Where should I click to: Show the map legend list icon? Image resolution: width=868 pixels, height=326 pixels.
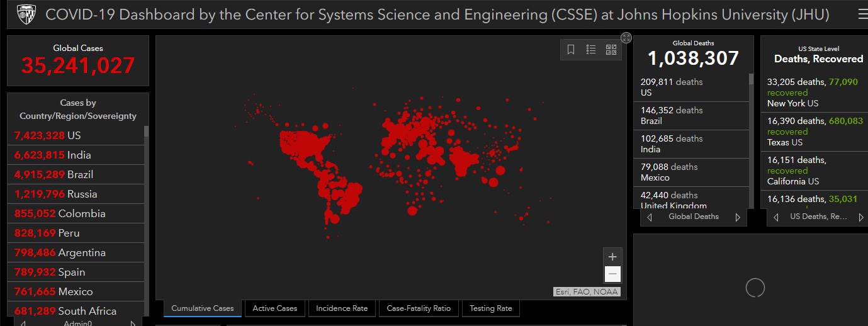(591, 50)
